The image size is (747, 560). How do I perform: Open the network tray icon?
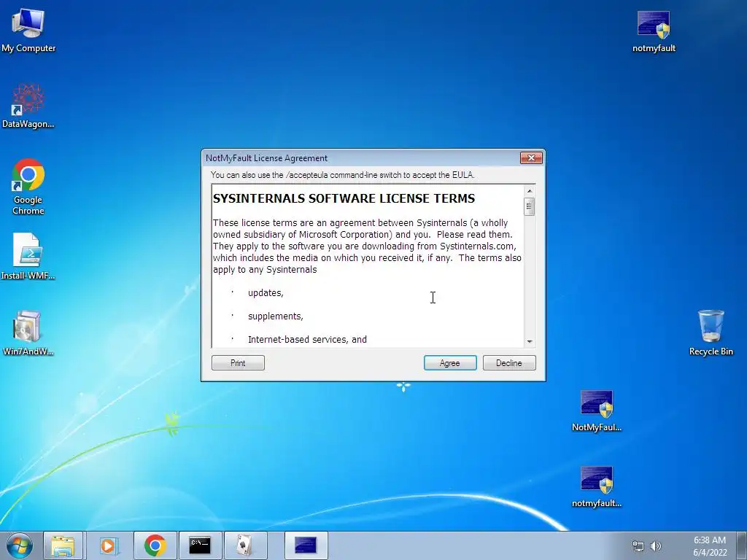pyautogui.click(x=638, y=546)
